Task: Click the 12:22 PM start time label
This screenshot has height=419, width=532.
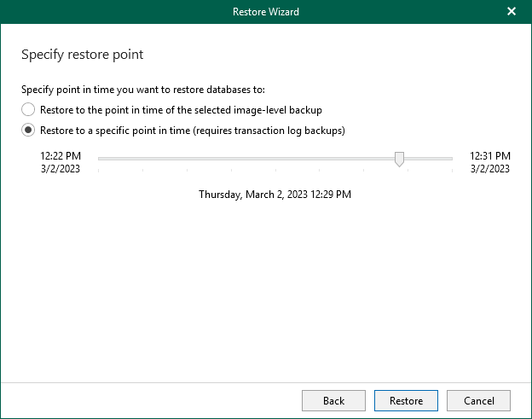Action: tap(61, 156)
